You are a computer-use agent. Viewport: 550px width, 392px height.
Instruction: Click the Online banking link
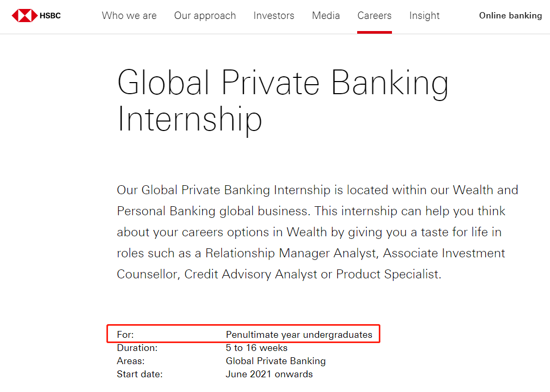(510, 16)
